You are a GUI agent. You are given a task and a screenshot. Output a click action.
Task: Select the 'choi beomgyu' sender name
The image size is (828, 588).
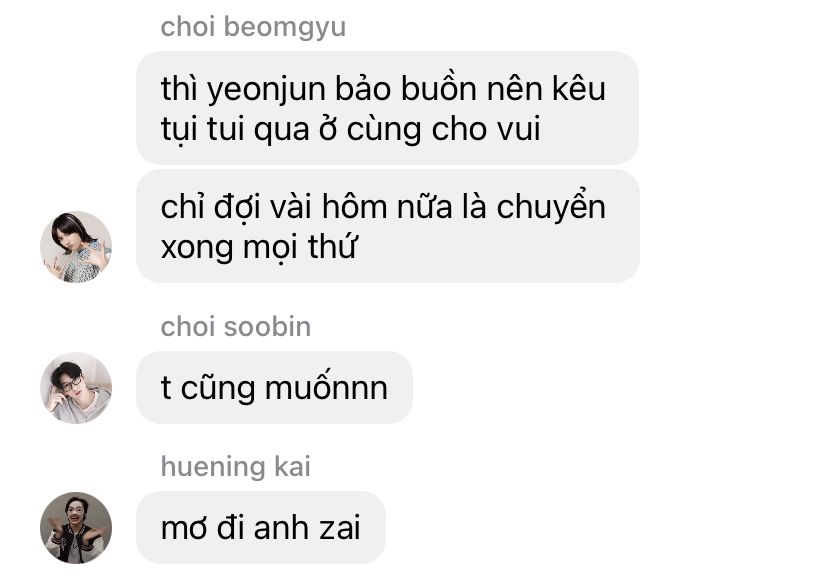[253, 27]
